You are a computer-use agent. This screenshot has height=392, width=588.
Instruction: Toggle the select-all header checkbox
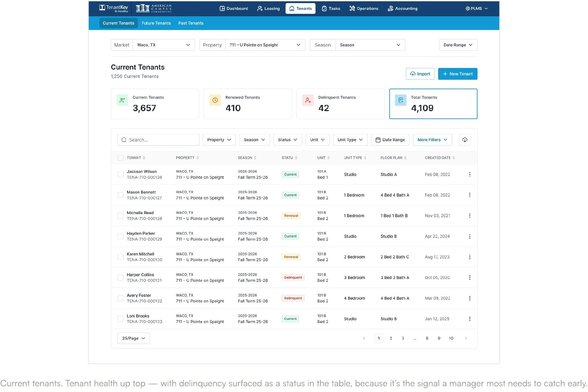[120, 158]
